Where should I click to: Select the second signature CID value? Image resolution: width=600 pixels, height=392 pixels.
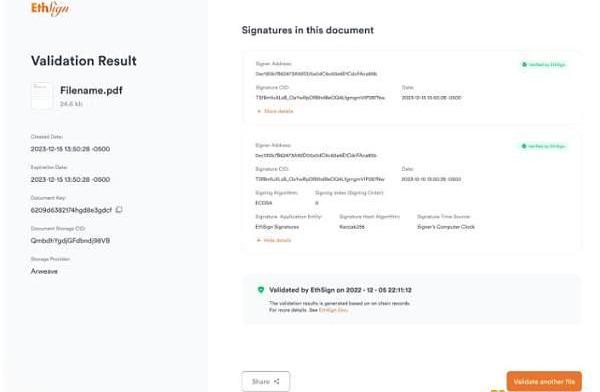coord(320,179)
